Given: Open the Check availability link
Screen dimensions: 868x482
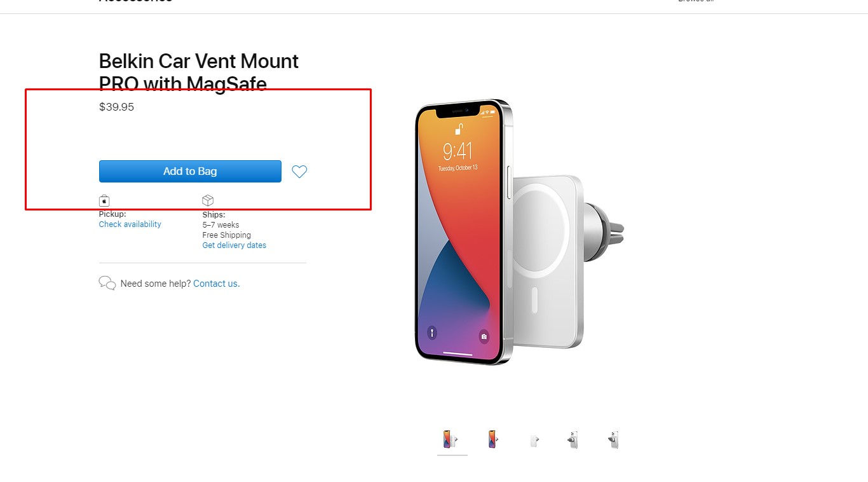Looking at the screenshot, I should [x=130, y=224].
